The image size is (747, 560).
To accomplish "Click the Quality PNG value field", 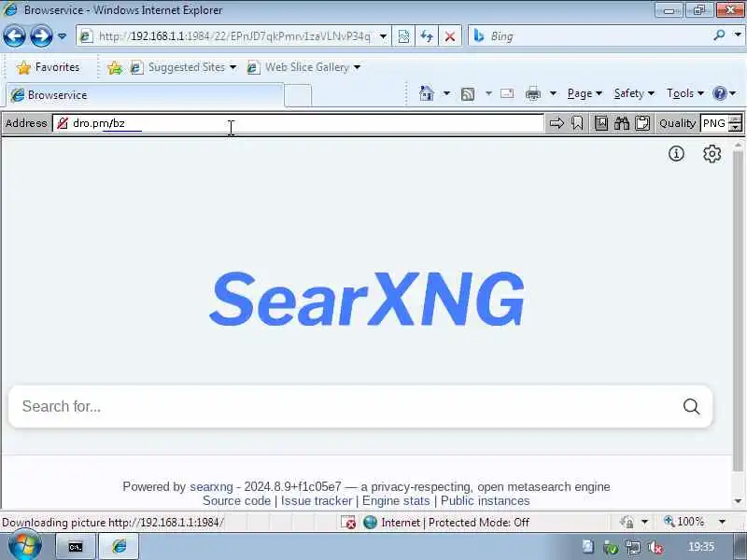I will (x=714, y=123).
